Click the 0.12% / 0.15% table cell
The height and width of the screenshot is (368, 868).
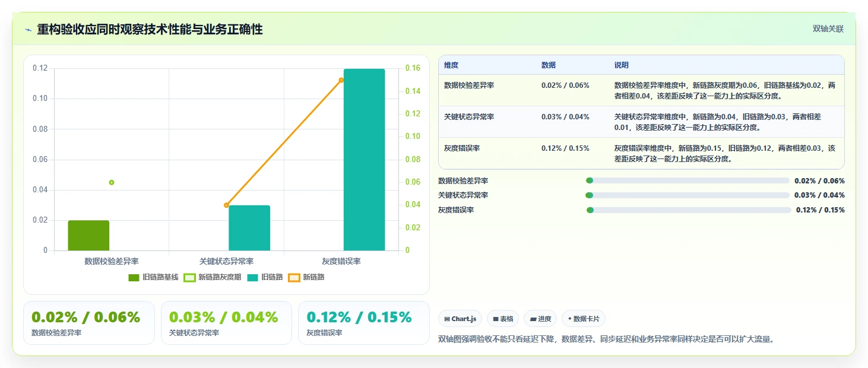click(x=565, y=148)
